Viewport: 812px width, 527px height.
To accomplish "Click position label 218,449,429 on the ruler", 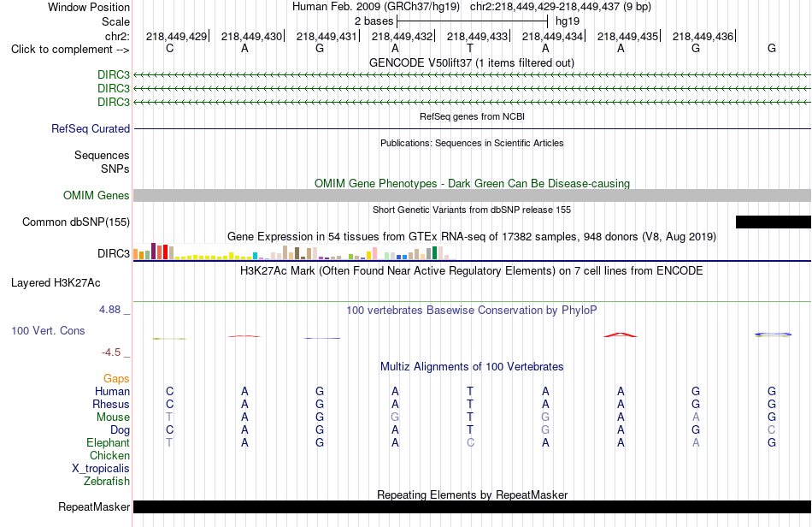I will pyautogui.click(x=176, y=36).
